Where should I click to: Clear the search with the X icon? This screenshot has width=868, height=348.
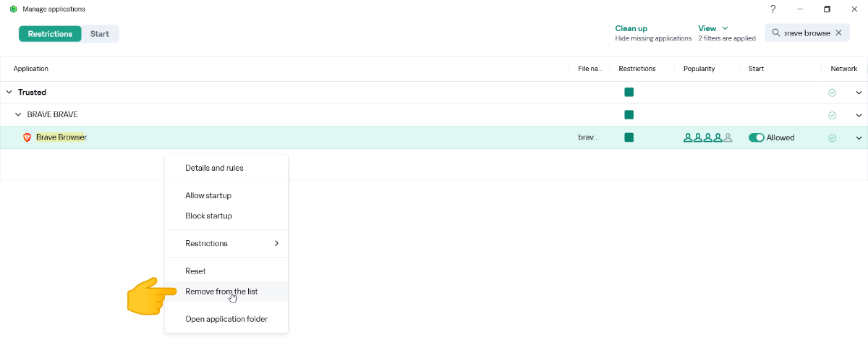[839, 33]
